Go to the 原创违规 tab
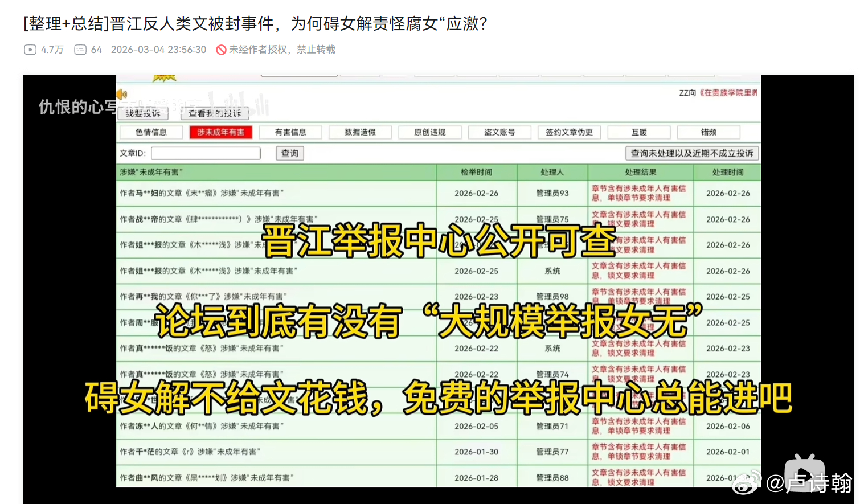This screenshot has width=860, height=504. coord(429,132)
